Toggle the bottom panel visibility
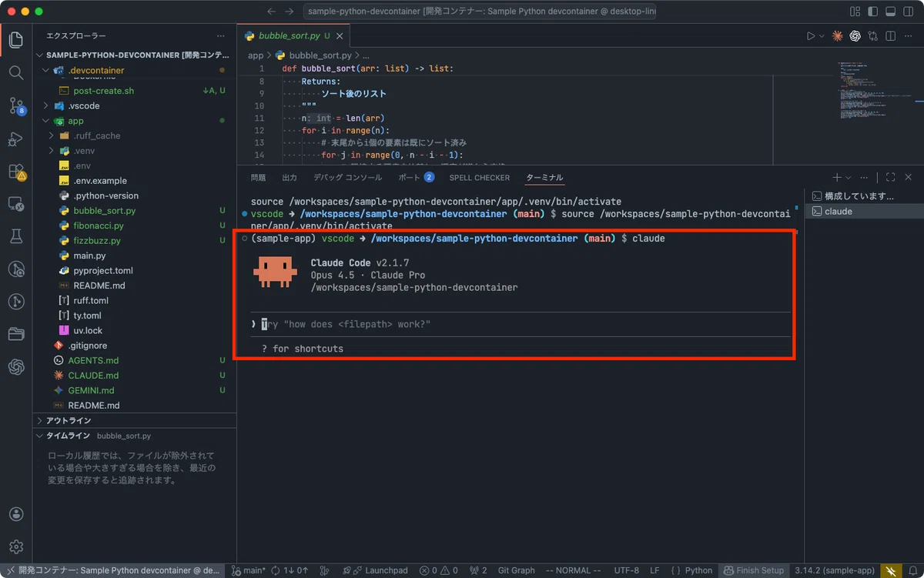The width and height of the screenshot is (924, 578). [x=891, y=12]
